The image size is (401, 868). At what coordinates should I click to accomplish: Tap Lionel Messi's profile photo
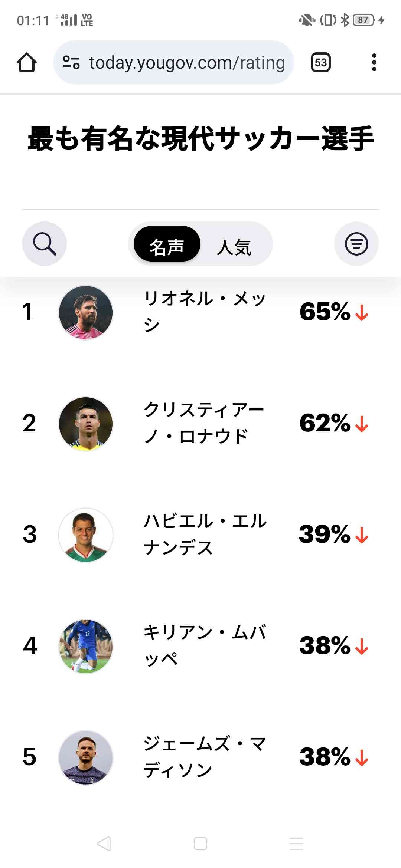tap(86, 312)
